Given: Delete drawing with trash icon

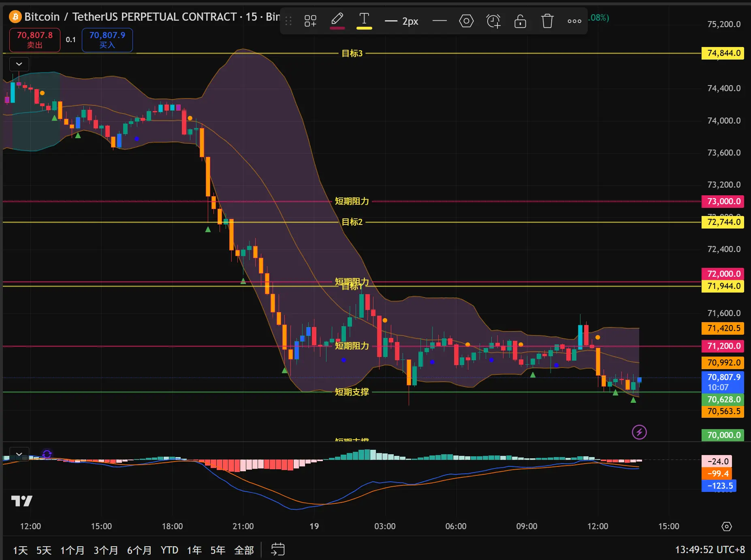Looking at the screenshot, I should [547, 21].
